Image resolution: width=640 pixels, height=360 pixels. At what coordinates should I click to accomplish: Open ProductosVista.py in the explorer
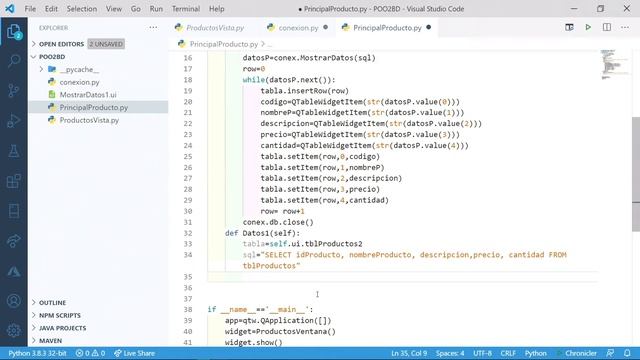pos(89,120)
